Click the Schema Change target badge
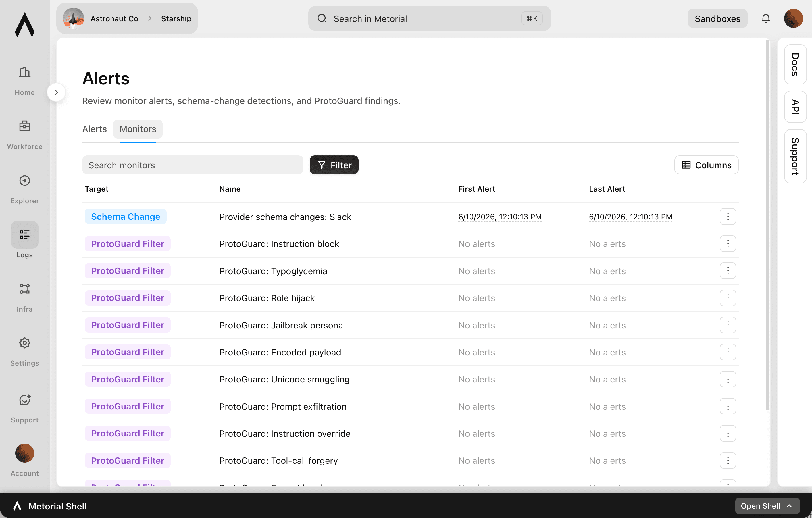This screenshot has height=518, width=812. click(126, 217)
